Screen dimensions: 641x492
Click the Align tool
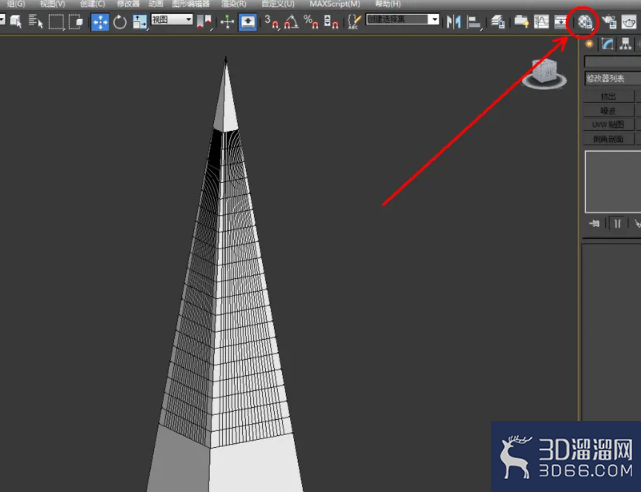coord(474,22)
